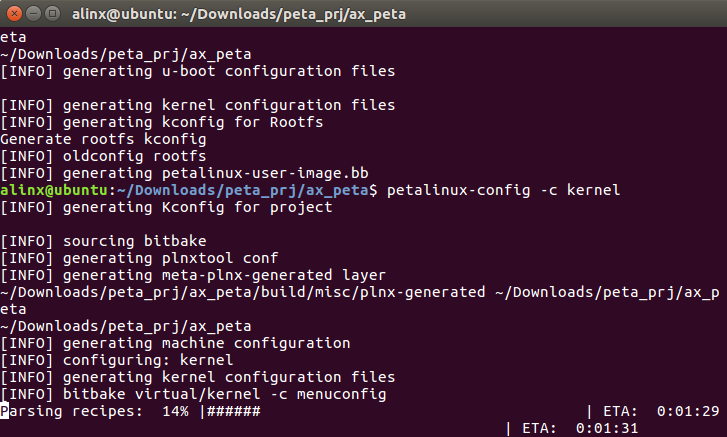Click the 'generating plnxtool conf' line

click(139, 258)
